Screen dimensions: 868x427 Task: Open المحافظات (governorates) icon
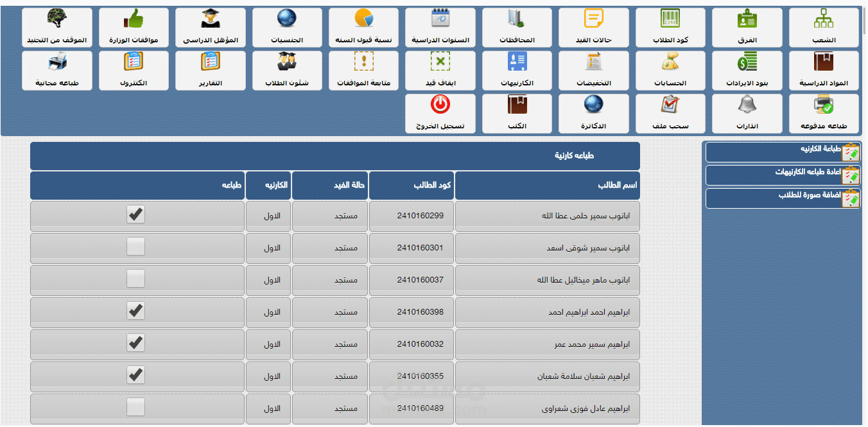[x=517, y=27]
